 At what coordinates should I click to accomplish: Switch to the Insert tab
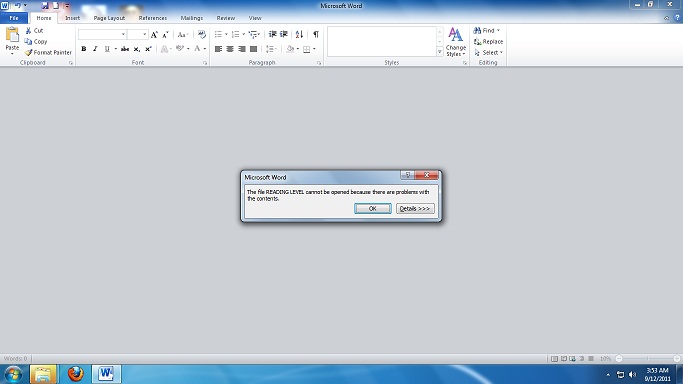tap(72, 18)
